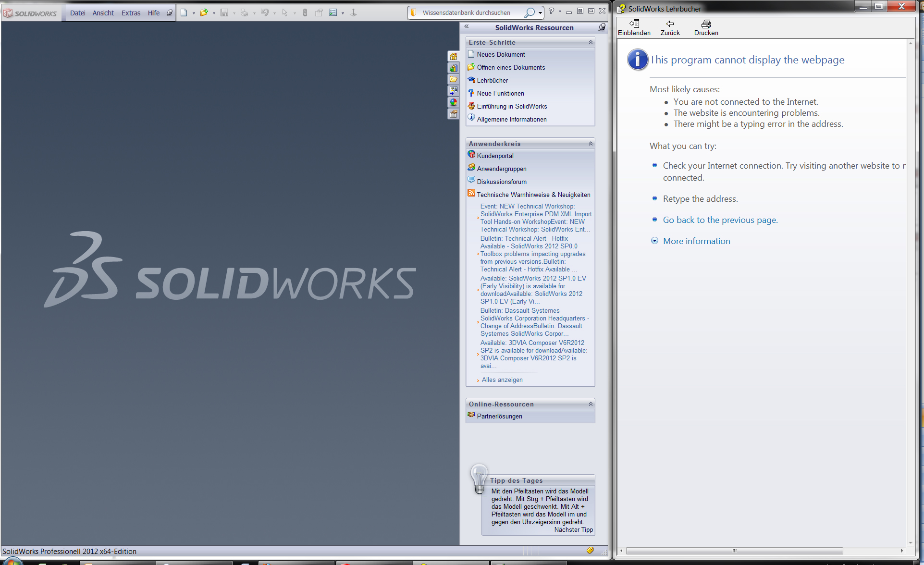Open the Appearances task pane tab
The width and height of the screenshot is (924, 565).
pos(453,102)
